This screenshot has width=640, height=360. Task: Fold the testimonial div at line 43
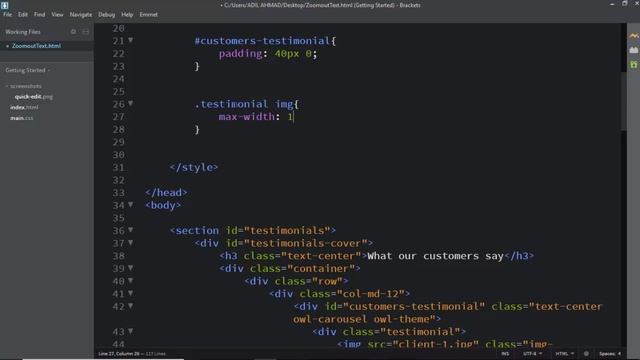tap(131, 331)
